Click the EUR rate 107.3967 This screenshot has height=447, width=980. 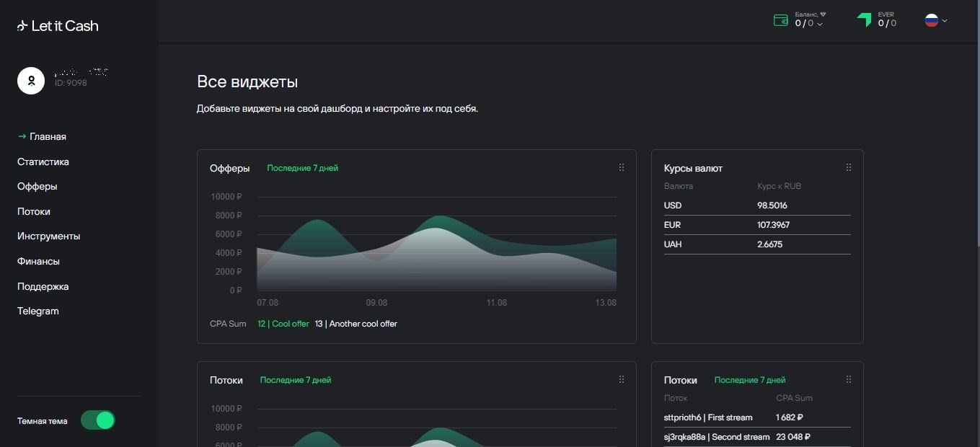coord(774,225)
